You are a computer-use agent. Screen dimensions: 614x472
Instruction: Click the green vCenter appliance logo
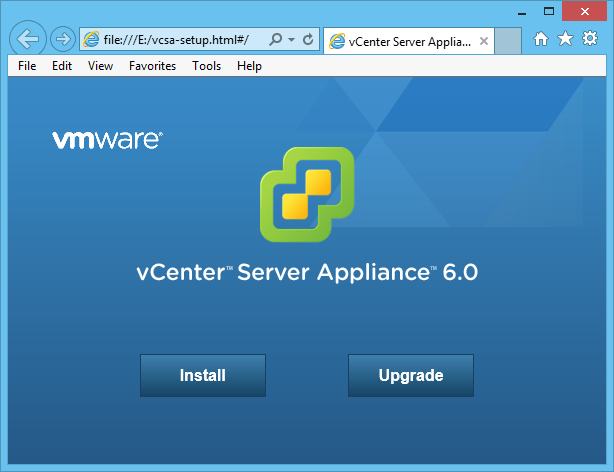[307, 194]
